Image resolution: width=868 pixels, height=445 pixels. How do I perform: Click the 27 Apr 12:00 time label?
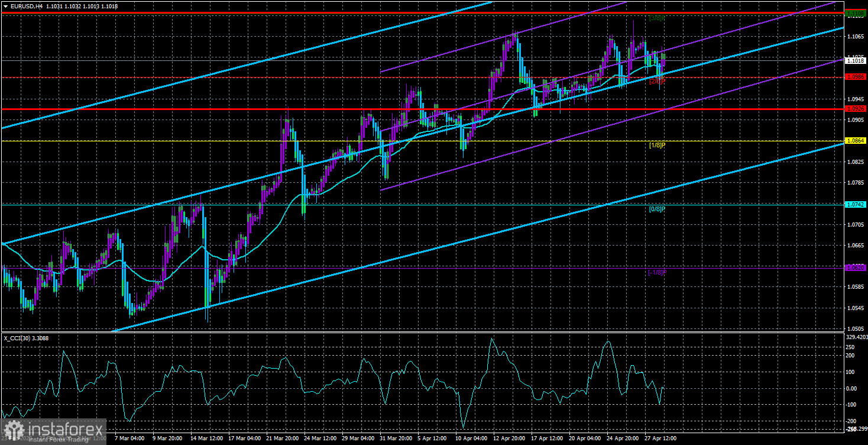coord(659,438)
